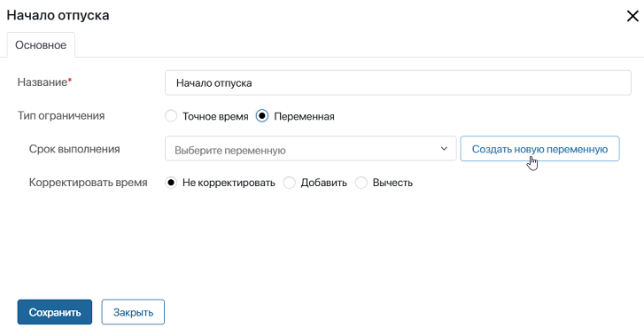This screenshot has height=328, width=644.
Task: Click the Срок выполнения label
Action: [x=74, y=149]
